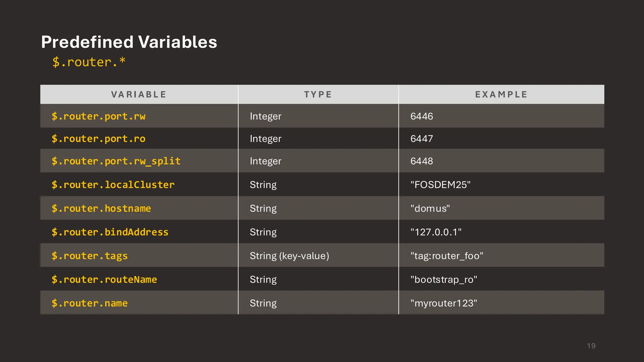Click the Predefined Variables slide title
Image resolution: width=644 pixels, height=362 pixels.
click(x=129, y=42)
